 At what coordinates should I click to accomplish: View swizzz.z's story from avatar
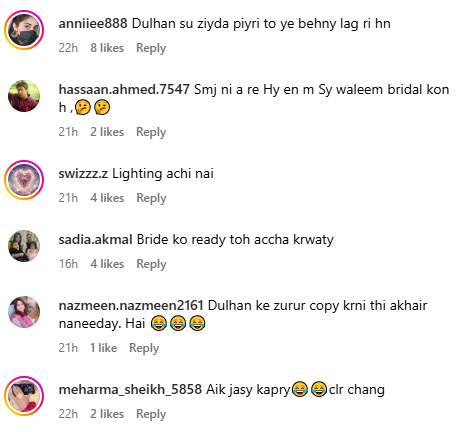(24, 180)
